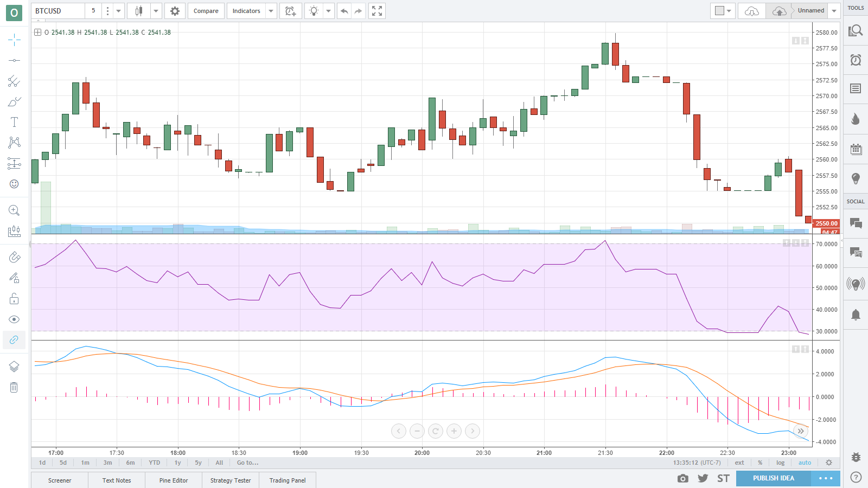Toggle percentage scale '%' option
The image size is (868, 488).
(x=760, y=463)
